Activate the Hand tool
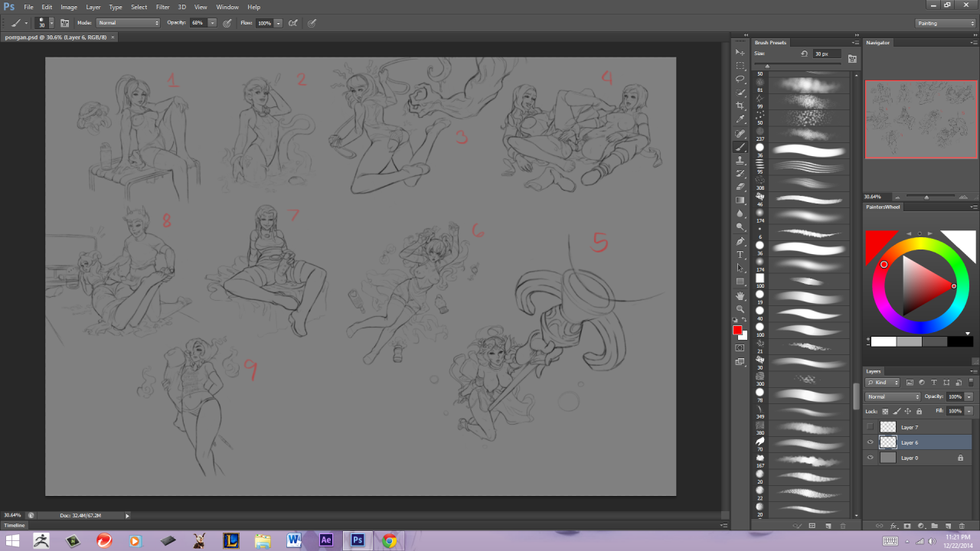980x551 pixels. tap(740, 295)
